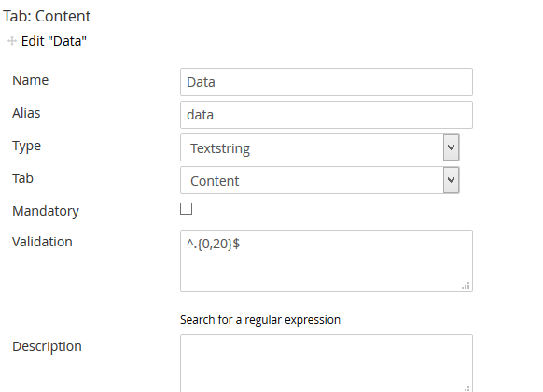
Task: Click the Name input field
Action: point(327,82)
